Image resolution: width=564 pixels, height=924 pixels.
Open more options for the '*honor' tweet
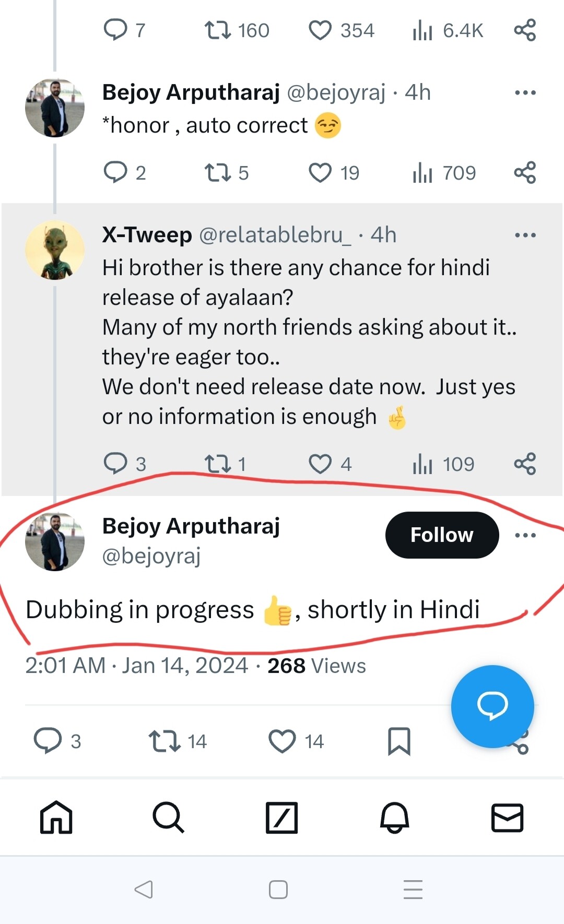click(525, 93)
